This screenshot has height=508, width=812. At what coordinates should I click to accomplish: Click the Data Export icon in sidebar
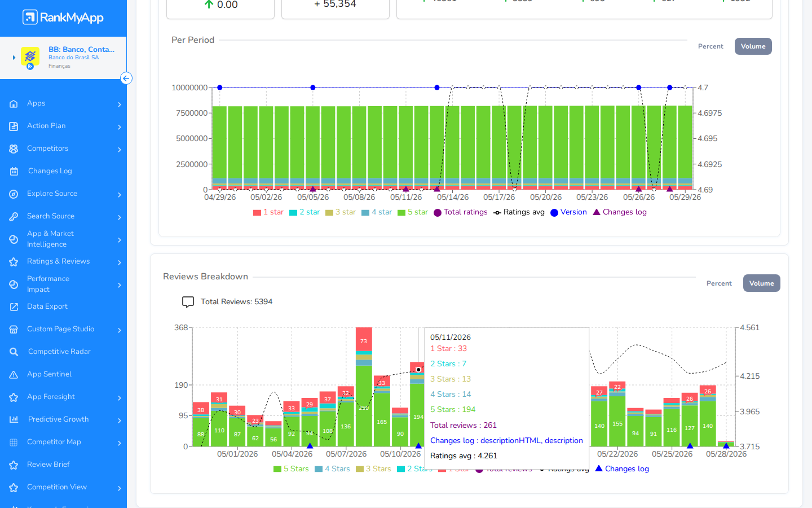(x=14, y=306)
